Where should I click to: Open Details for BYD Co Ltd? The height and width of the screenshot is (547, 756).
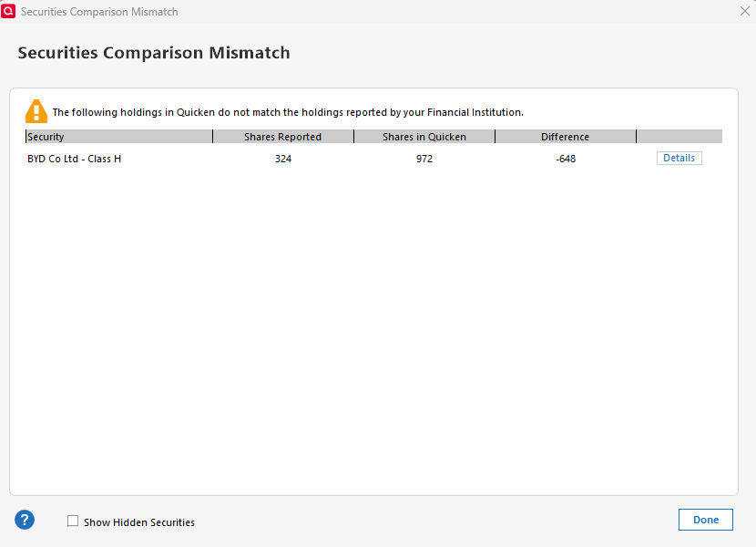[679, 158]
